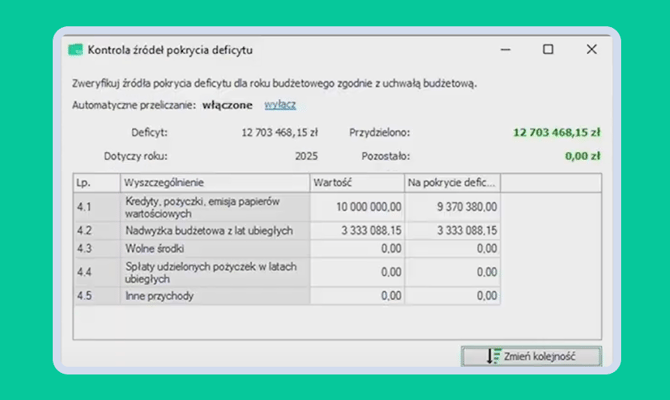Maximize the deficit control dialog window

548,49
